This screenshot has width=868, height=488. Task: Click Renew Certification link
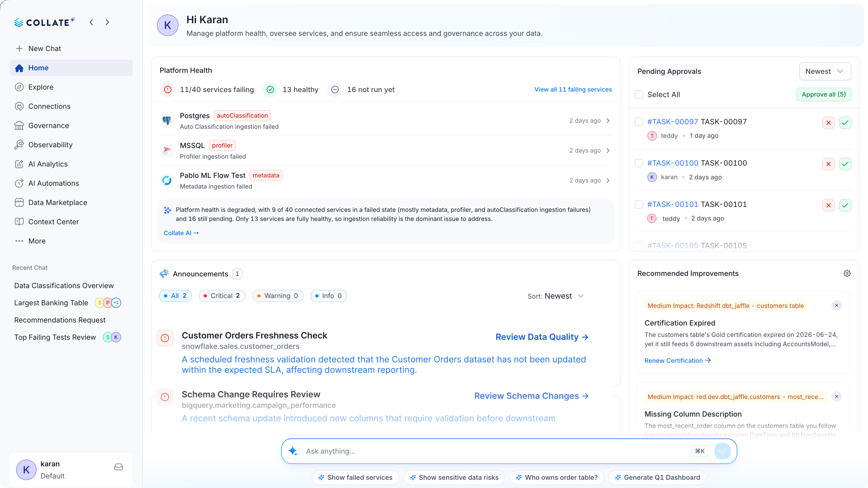(678, 360)
